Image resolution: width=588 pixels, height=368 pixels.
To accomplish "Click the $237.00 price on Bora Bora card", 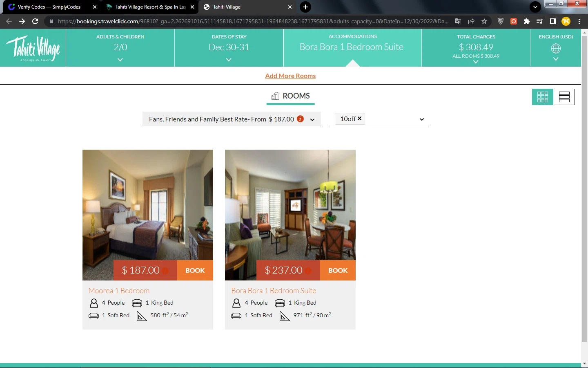I will (283, 270).
